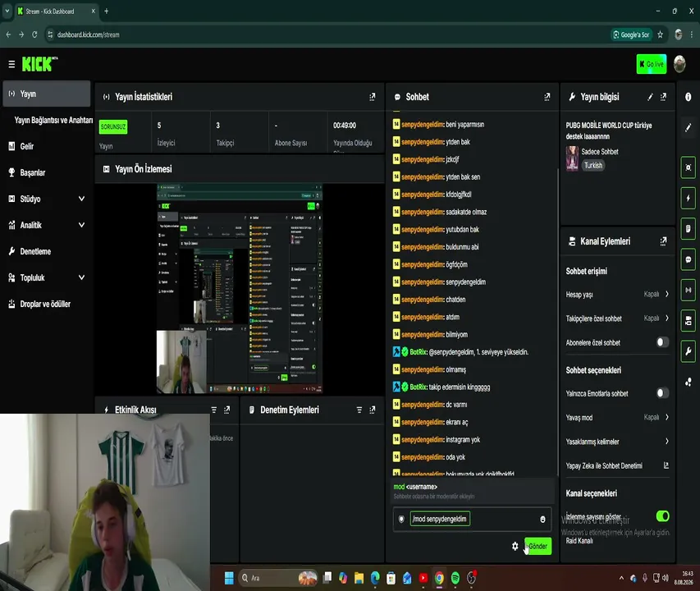Screen dimensions: 700x591
Task: Open the Gelir sidebar item
Action: click(47, 146)
